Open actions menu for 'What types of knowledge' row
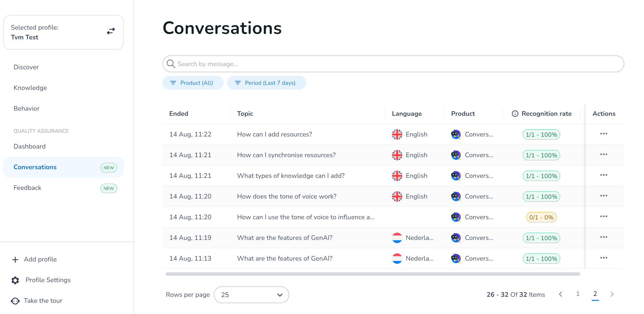Screen dimensions: 644x314 [604, 175]
